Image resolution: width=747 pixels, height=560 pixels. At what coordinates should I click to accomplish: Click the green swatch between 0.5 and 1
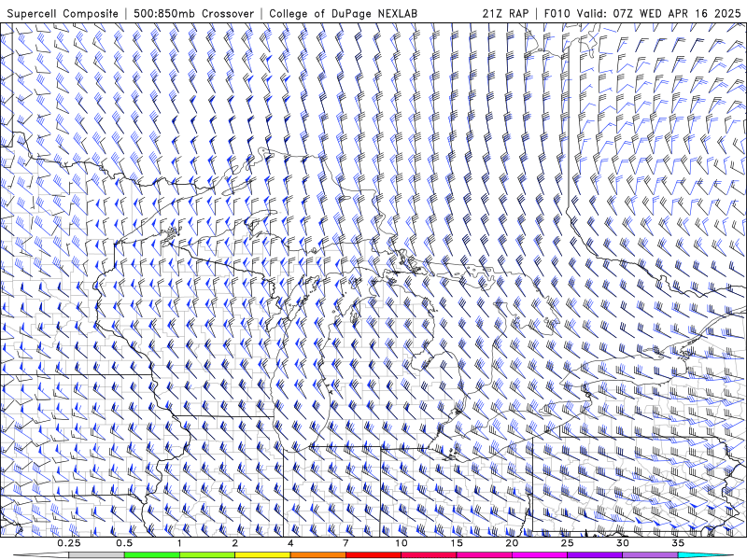click(152, 555)
